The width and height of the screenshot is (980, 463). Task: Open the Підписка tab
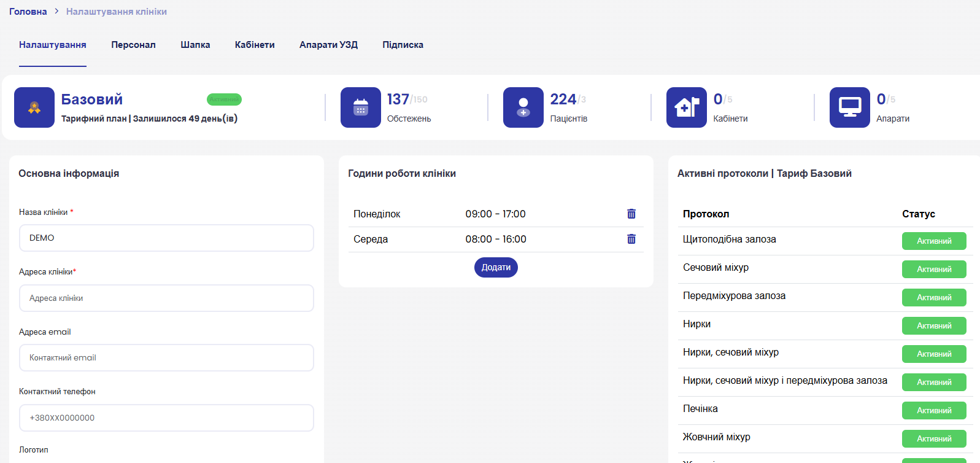coord(403,45)
